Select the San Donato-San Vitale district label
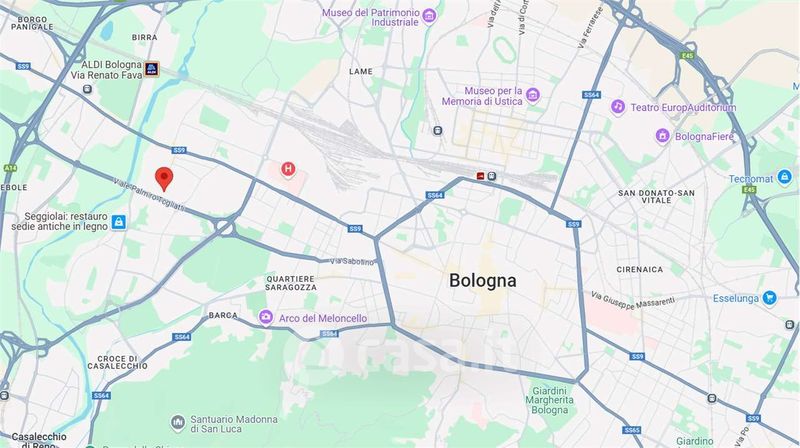Screen dimensions: 800x448 tap(656, 196)
